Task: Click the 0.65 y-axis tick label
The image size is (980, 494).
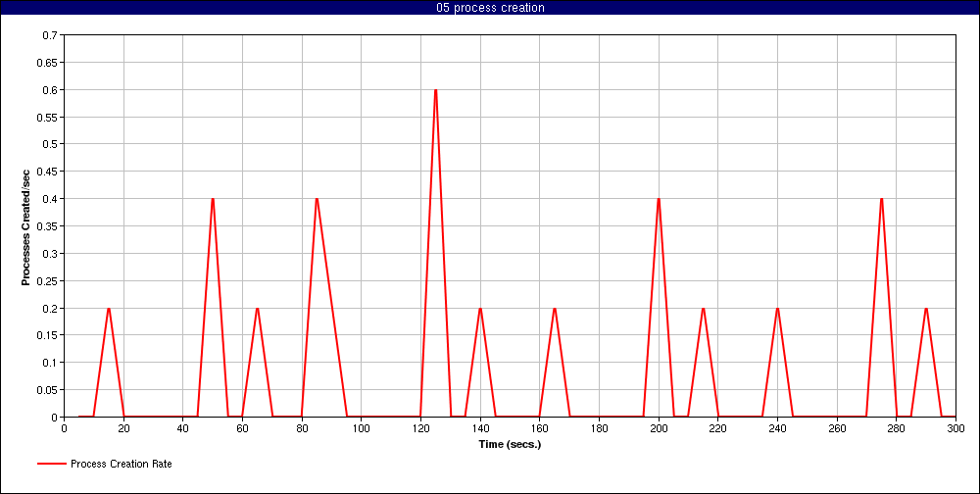Action: [x=47, y=63]
